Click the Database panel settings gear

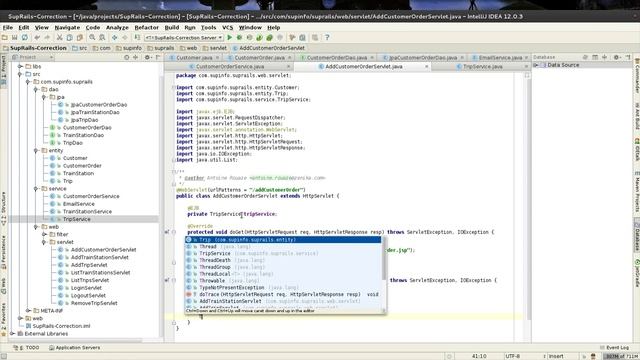click(x=617, y=58)
